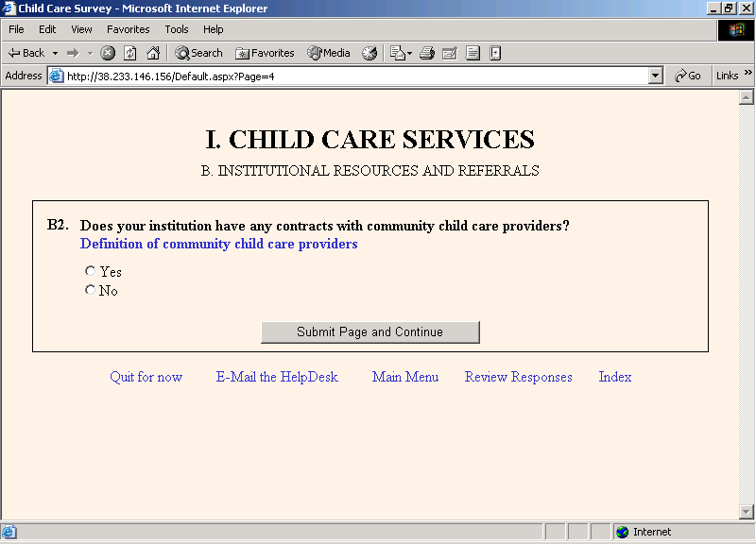Click the Refresh page icon
The width and height of the screenshot is (756, 544).
(130, 53)
